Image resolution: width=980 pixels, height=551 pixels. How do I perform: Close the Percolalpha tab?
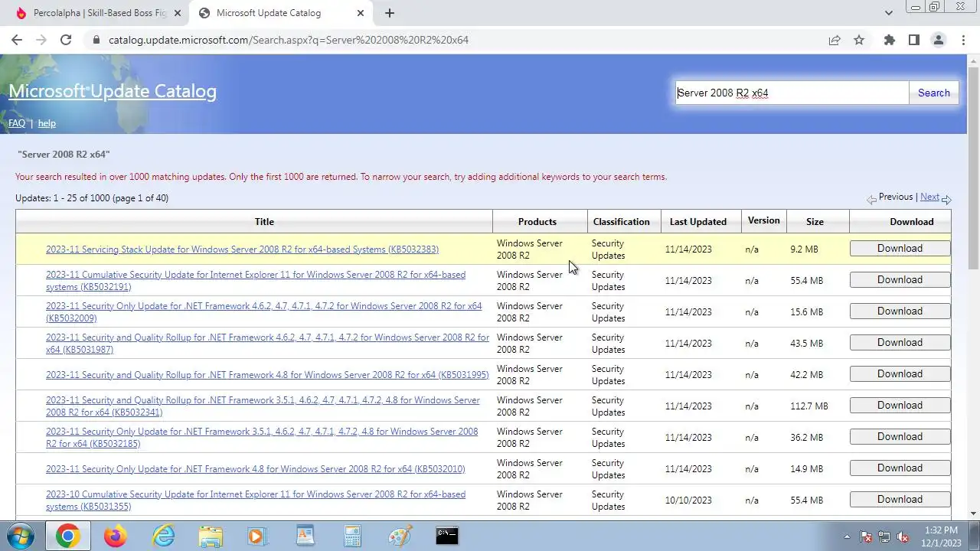[178, 13]
